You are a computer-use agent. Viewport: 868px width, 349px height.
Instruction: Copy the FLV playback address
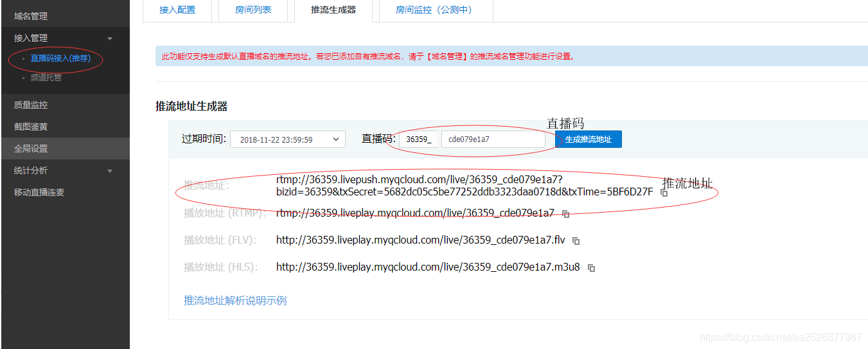coord(576,241)
